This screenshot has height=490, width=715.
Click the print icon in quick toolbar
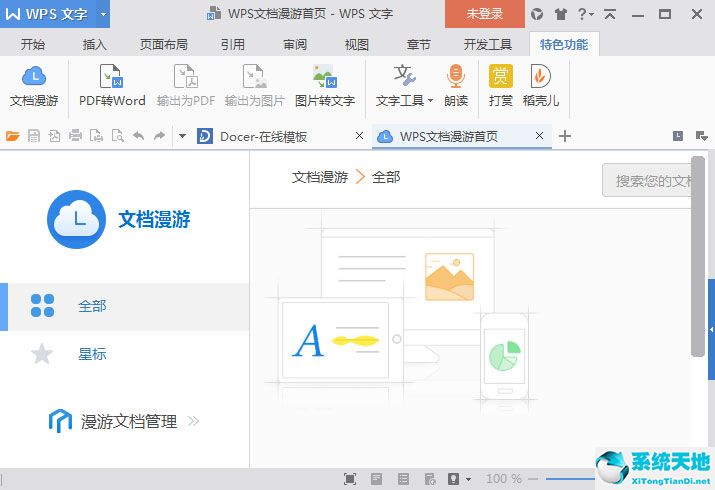point(75,136)
